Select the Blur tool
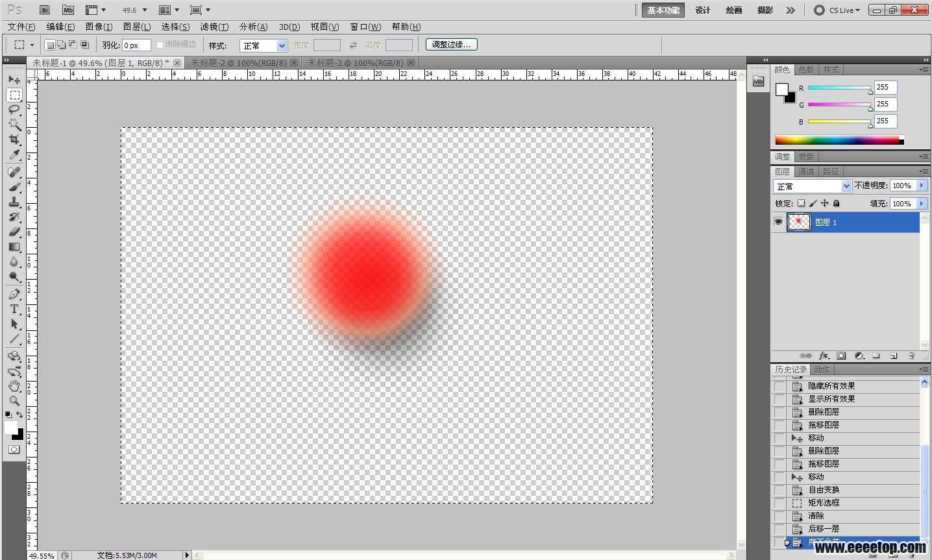 [14, 262]
